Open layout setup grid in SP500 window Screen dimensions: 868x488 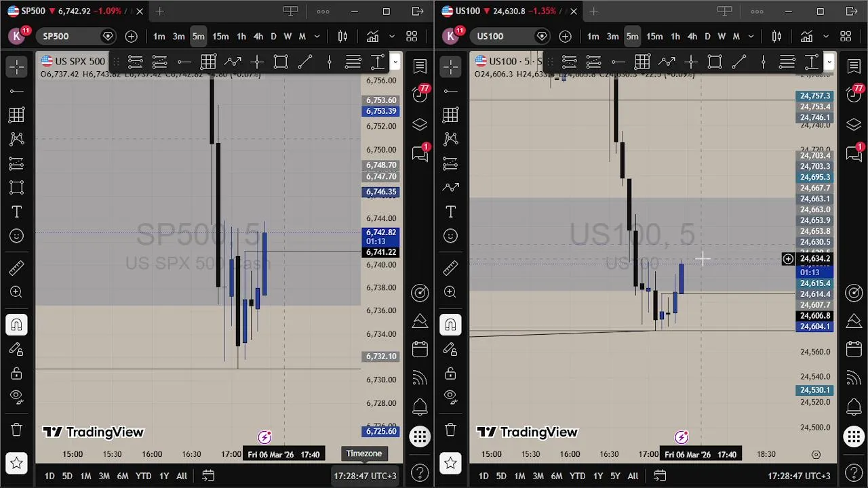pos(412,37)
